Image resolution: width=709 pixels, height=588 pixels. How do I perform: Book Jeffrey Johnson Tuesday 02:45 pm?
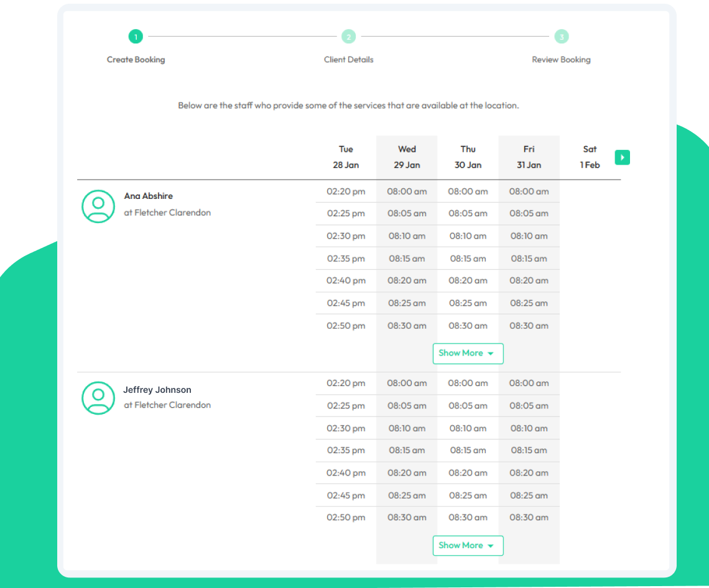tap(346, 496)
